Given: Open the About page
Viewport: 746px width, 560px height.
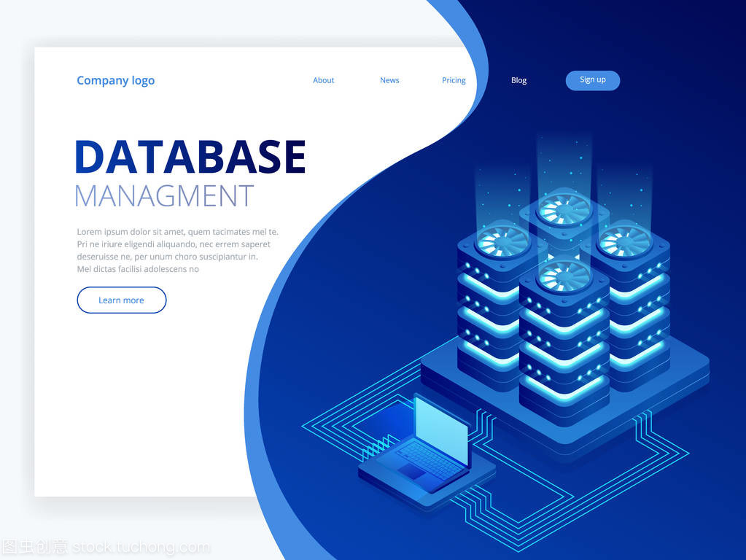Looking at the screenshot, I should [x=323, y=80].
